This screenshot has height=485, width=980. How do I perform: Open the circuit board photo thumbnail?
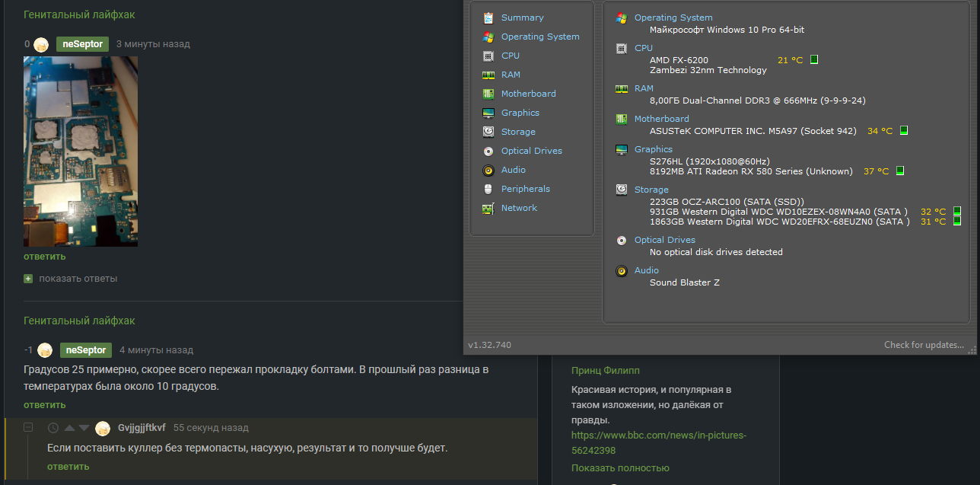[81, 151]
